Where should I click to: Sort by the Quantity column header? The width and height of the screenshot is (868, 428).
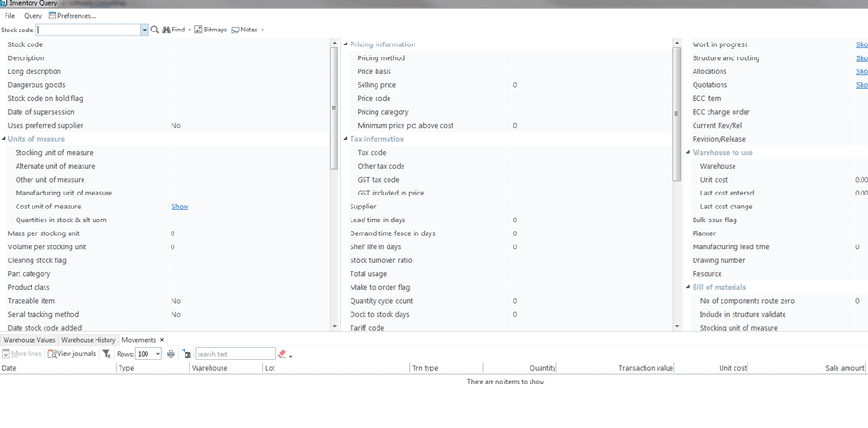point(520,368)
